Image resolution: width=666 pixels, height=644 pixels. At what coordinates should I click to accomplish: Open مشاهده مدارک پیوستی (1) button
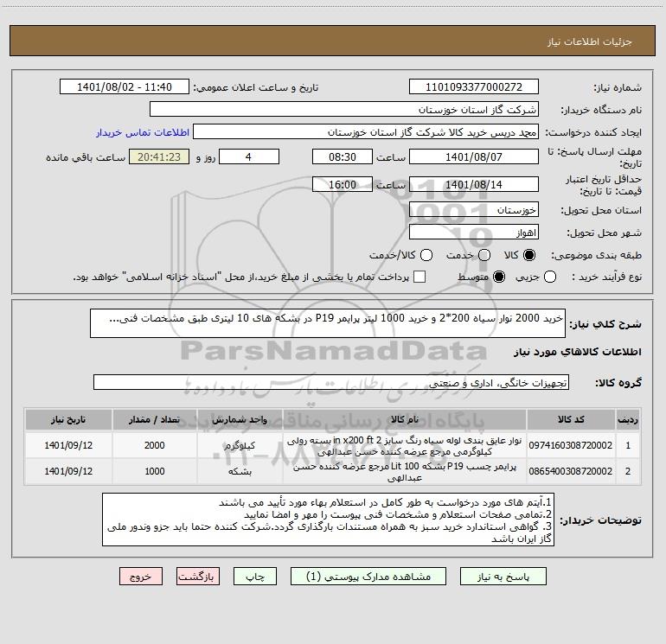click(368, 576)
